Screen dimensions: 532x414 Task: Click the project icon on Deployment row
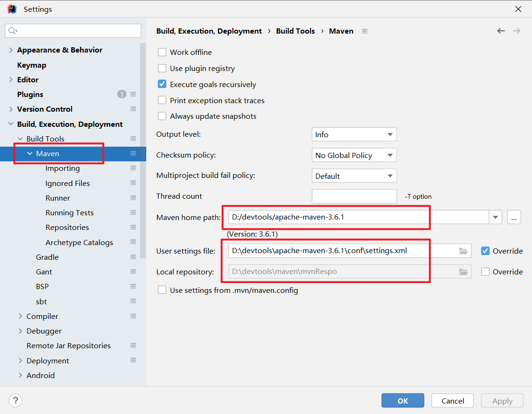click(133, 361)
